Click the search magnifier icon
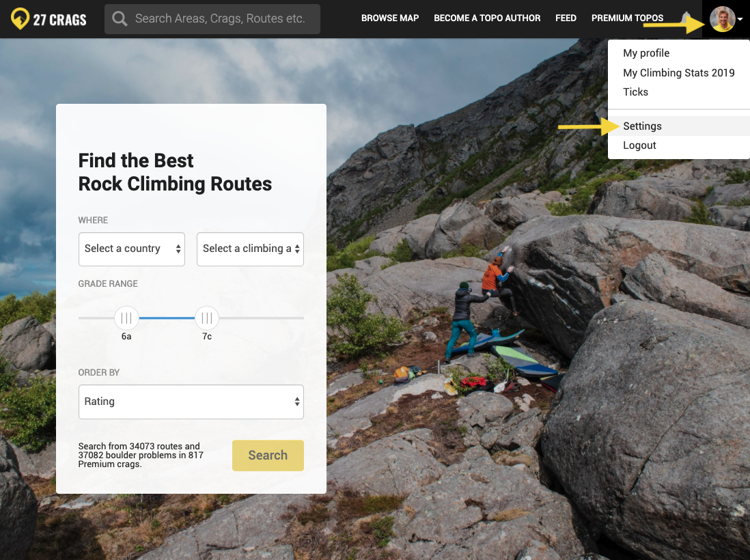The image size is (750, 560). click(x=120, y=18)
